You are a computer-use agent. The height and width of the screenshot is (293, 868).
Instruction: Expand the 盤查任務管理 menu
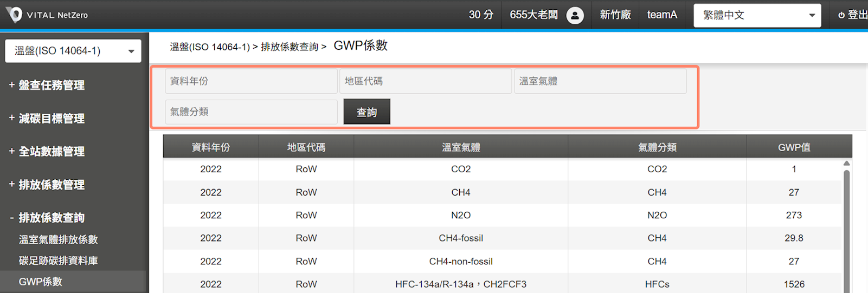(51, 85)
